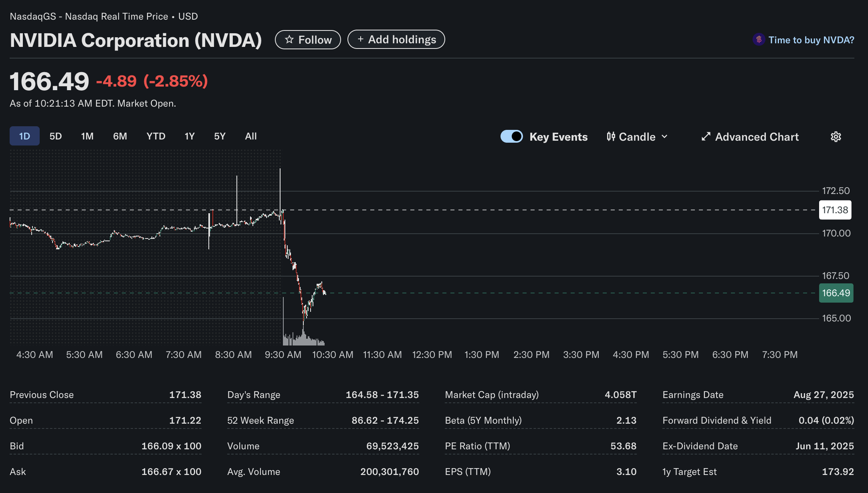Select the 1D time range tab
868x493 pixels.
click(24, 136)
